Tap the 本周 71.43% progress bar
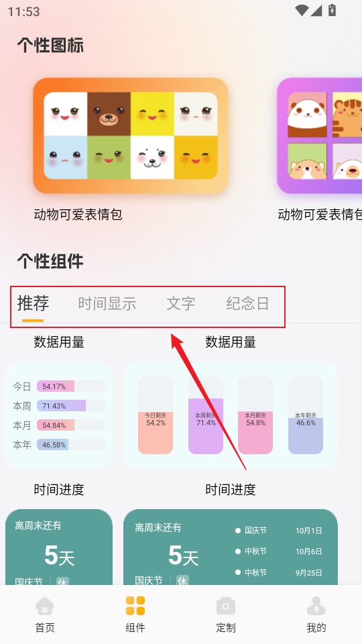Viewport: 362px width, 644px height. 71,406
